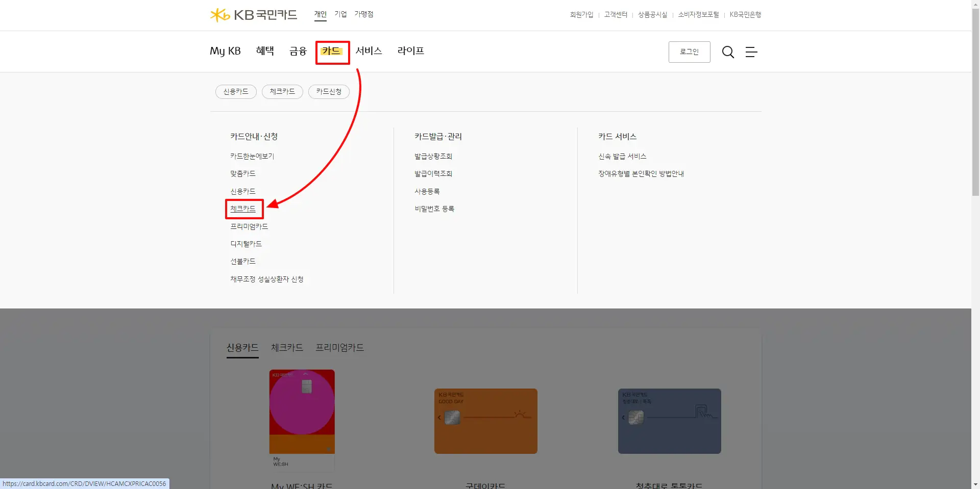Open the 라이프 menu

coord(411,51)
